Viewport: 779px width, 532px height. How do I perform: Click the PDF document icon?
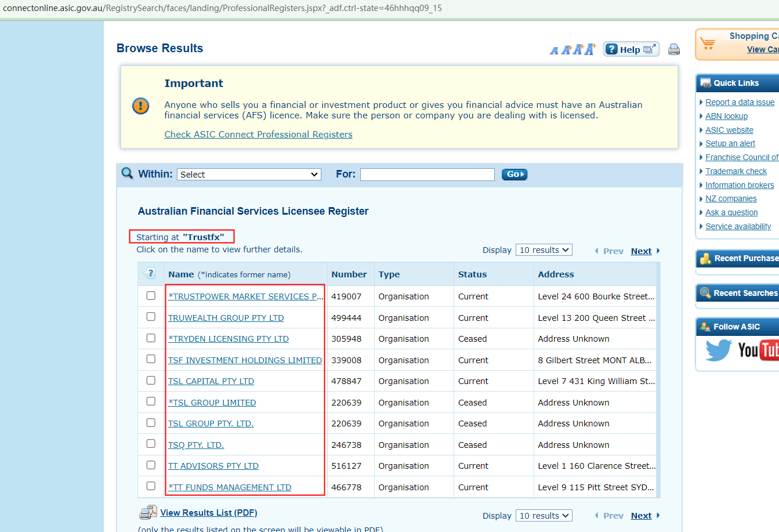tap(148, 513)
